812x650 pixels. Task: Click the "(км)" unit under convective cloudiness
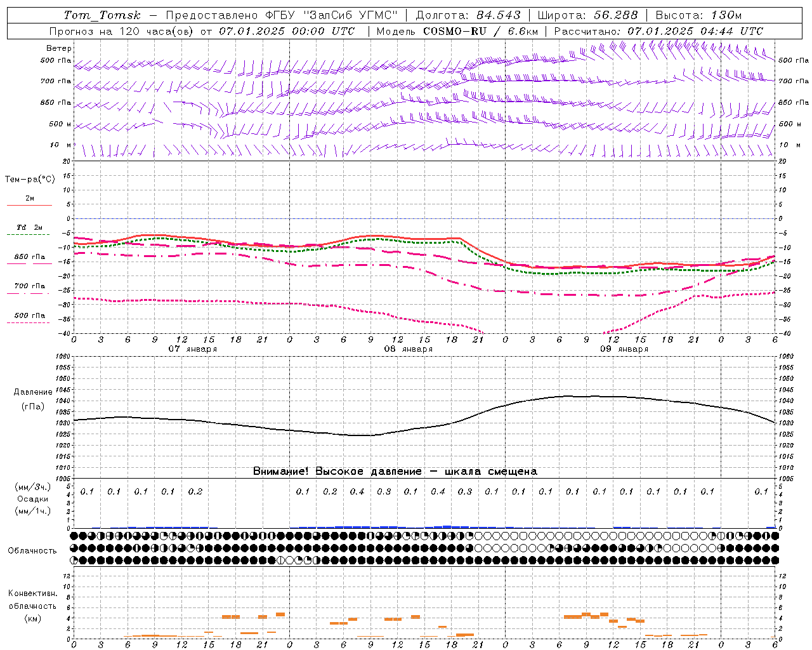tap(33, 618)
